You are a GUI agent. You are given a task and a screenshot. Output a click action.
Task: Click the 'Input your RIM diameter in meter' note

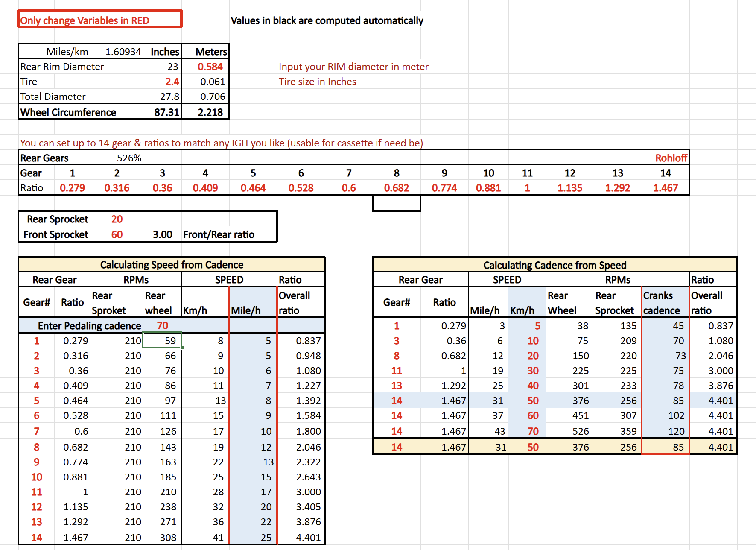tap(353, 67)
